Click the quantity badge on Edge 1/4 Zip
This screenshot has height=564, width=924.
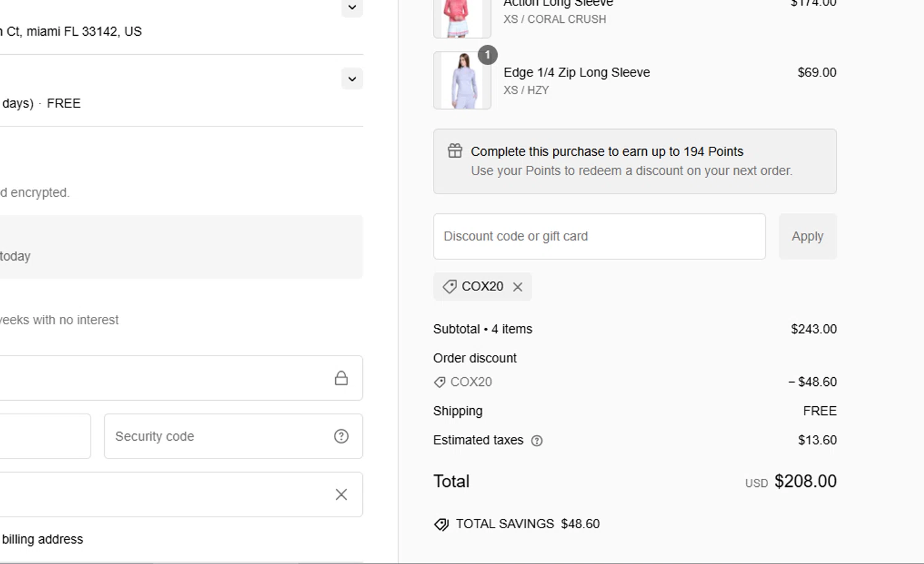coord(487,55)
